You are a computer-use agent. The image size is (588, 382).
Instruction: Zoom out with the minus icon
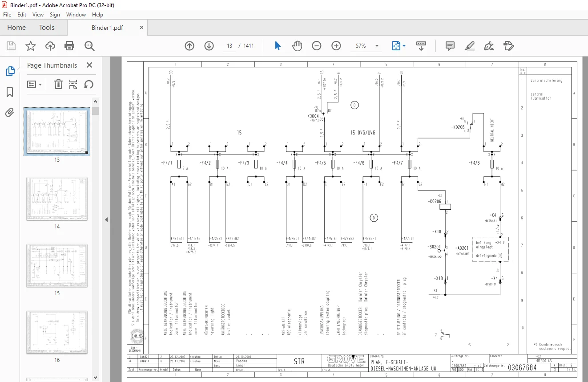316,46
